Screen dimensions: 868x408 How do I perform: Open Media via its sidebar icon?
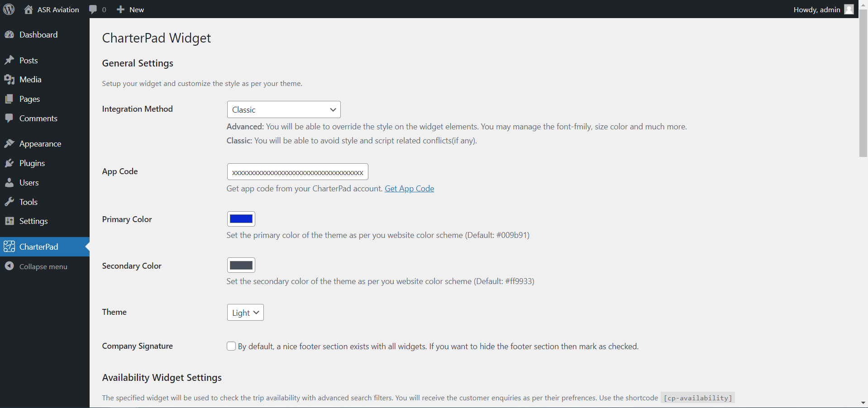pyautogui.click(x=9, y=80)
